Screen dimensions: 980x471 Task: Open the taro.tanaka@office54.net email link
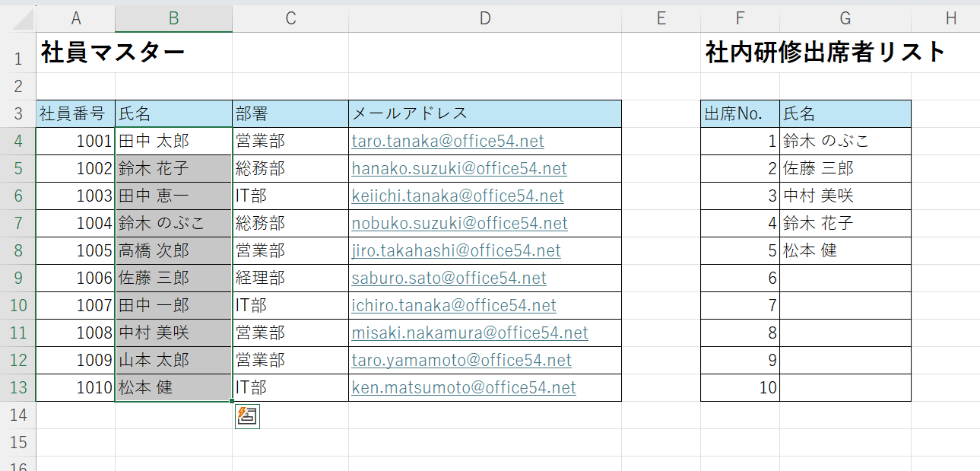pyautogui.click(x=448, y=142)
